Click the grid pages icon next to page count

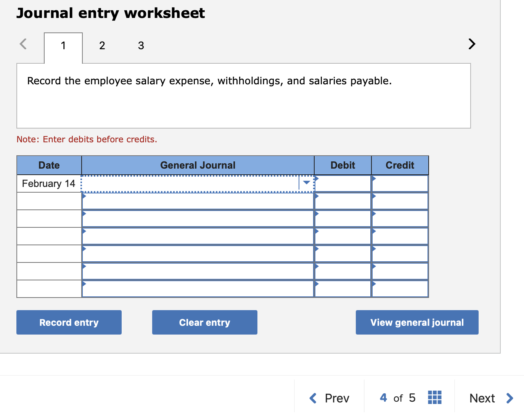(434, 397)
